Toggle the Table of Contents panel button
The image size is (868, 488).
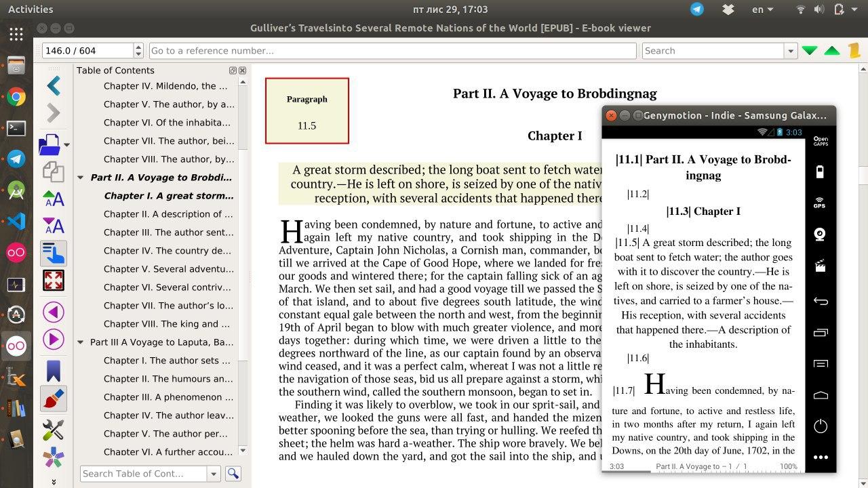[x=54, y=253]
